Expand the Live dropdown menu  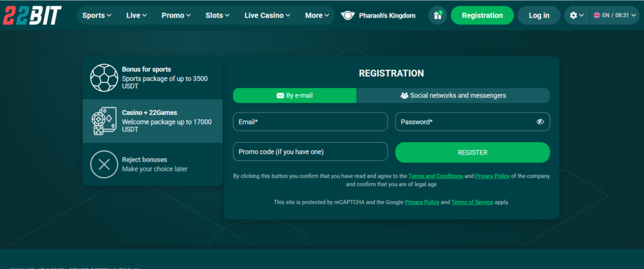click(x=136, y=16)
